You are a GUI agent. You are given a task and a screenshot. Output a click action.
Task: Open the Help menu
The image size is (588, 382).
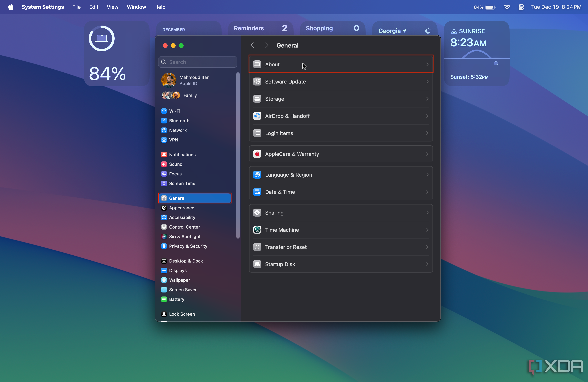(160, 7)
